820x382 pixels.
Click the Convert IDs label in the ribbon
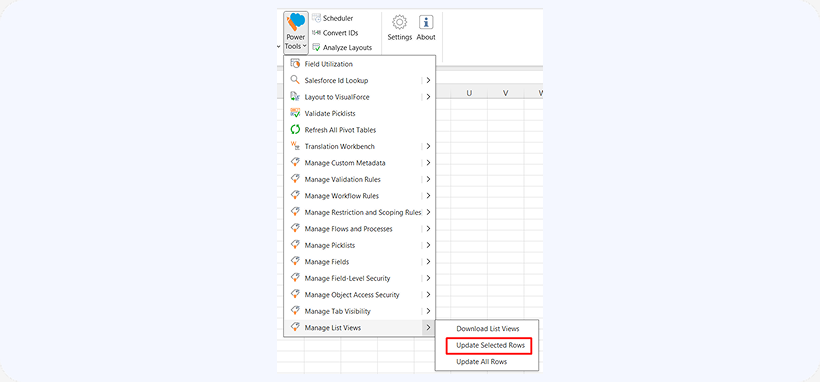pos(340,33)
